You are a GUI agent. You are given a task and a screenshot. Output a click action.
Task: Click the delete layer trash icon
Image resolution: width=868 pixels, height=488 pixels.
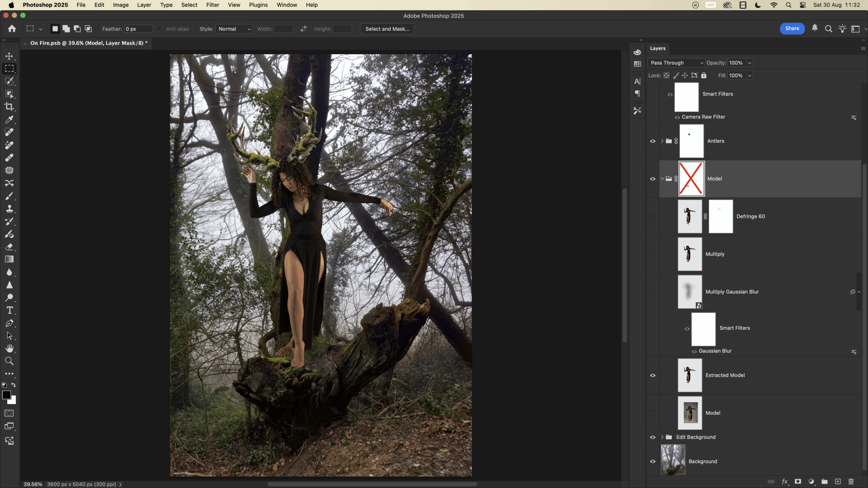(851, 482)
